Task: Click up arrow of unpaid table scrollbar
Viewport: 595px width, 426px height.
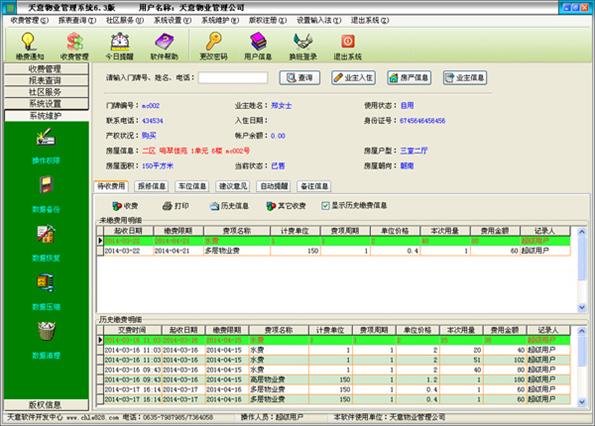Action: pos(581,231)
